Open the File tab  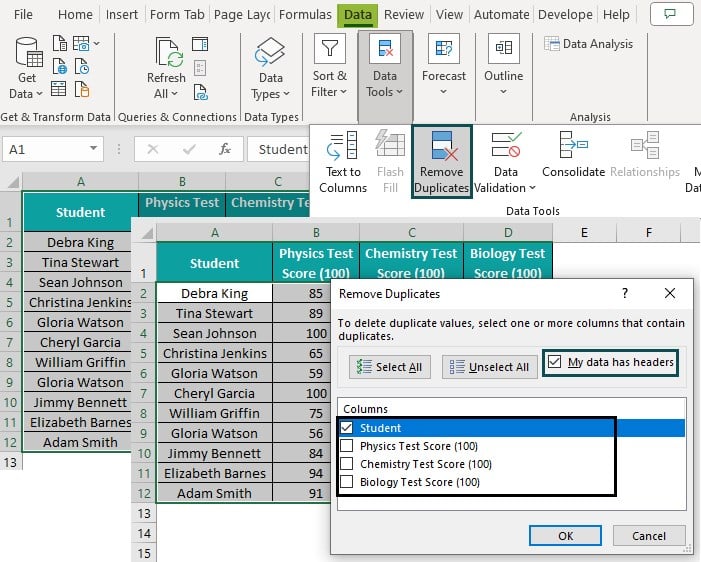click(x=23, y=15)
